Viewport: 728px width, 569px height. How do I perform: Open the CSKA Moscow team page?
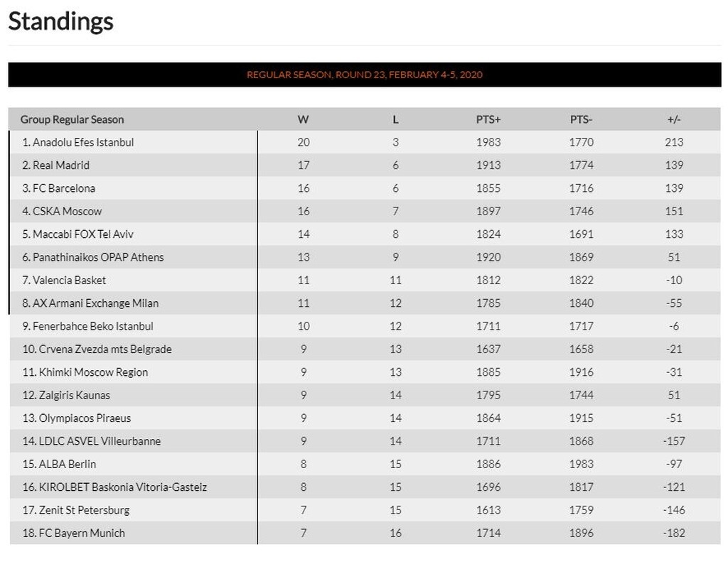pos(67,211)
